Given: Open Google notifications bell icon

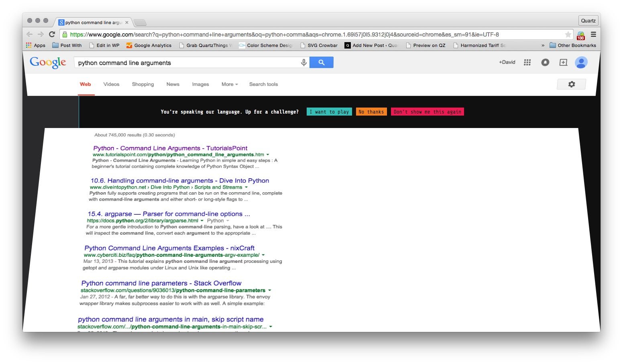Looking at the screenshot, I should (545, 62).
